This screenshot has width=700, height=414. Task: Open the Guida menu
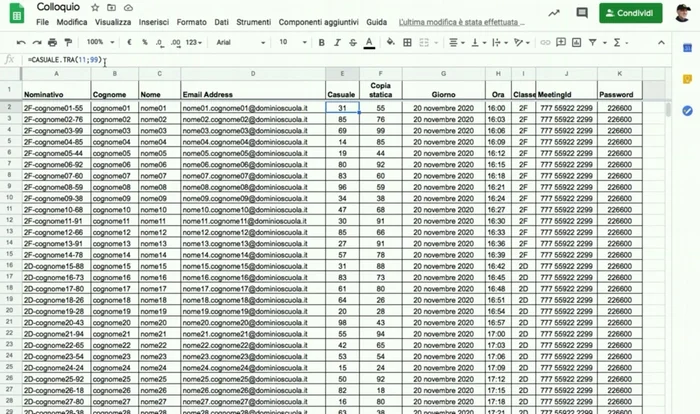click(376, 22)
